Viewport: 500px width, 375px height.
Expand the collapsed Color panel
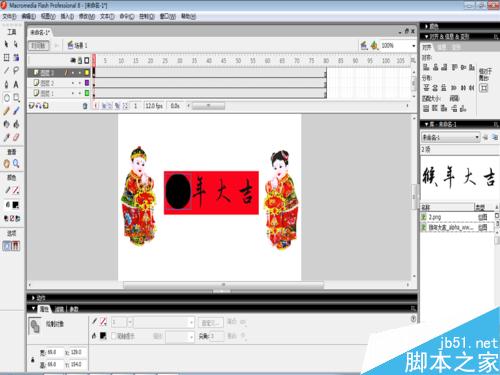[426, 26]
